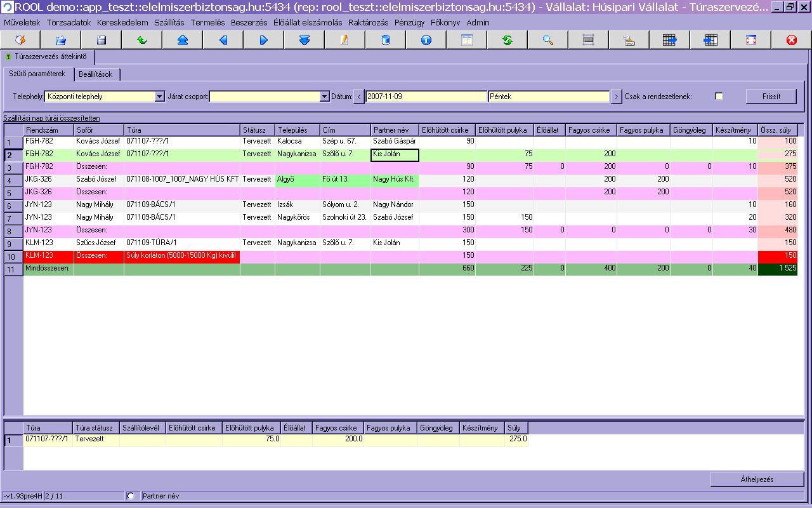This screenshot has width=812, height=508.
Task: Toggle the 'Csak a rendezetlenek' checkbox
Action: (x=719, y=97)
